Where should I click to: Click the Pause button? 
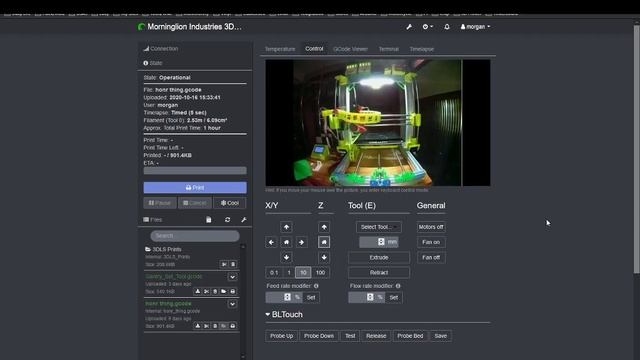160,203
